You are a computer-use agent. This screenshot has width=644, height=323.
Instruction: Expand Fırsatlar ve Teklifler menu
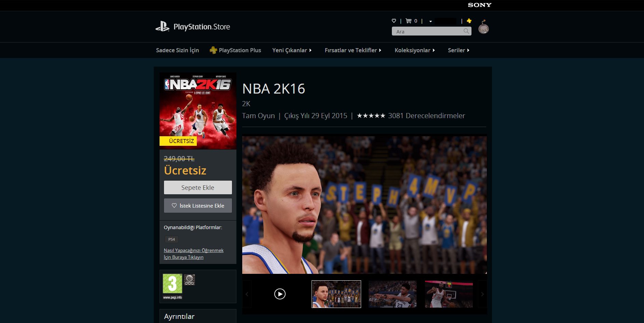click(353, 50)
